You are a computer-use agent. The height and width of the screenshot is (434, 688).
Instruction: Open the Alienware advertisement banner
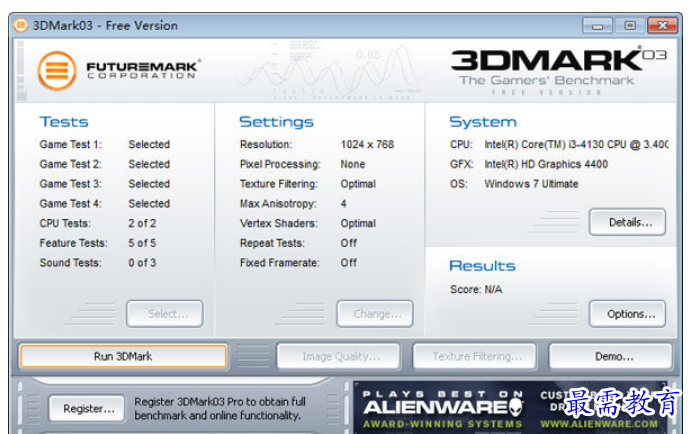511,407
